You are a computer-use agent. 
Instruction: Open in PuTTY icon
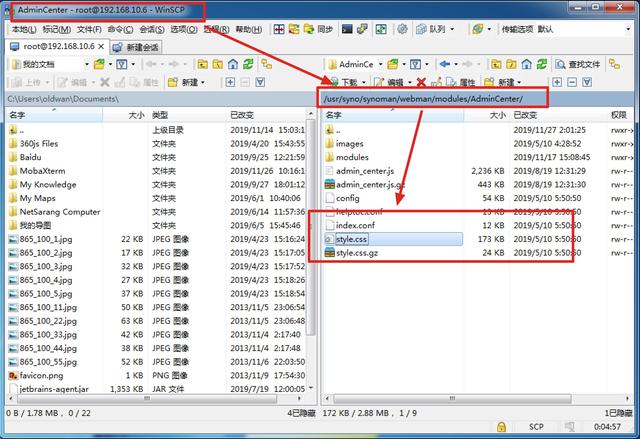[362, 29]
